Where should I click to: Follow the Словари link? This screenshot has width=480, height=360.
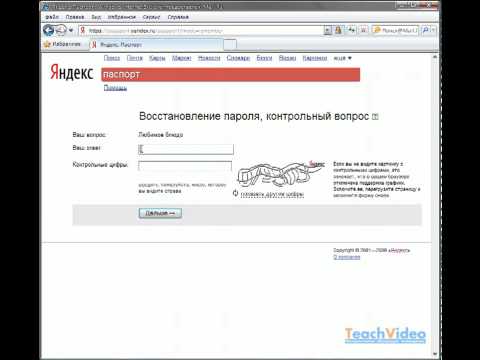[238, 58]
